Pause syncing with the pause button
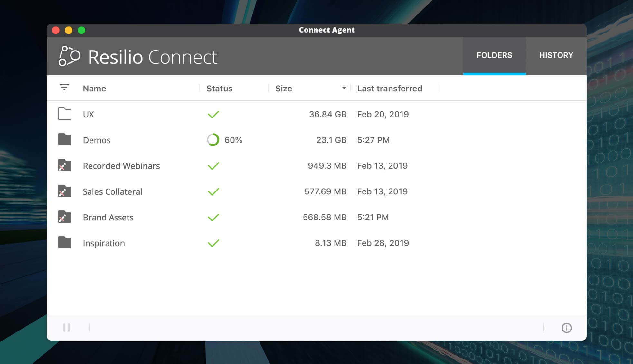Screen dimensions: 633x364 tap(67, 328)
